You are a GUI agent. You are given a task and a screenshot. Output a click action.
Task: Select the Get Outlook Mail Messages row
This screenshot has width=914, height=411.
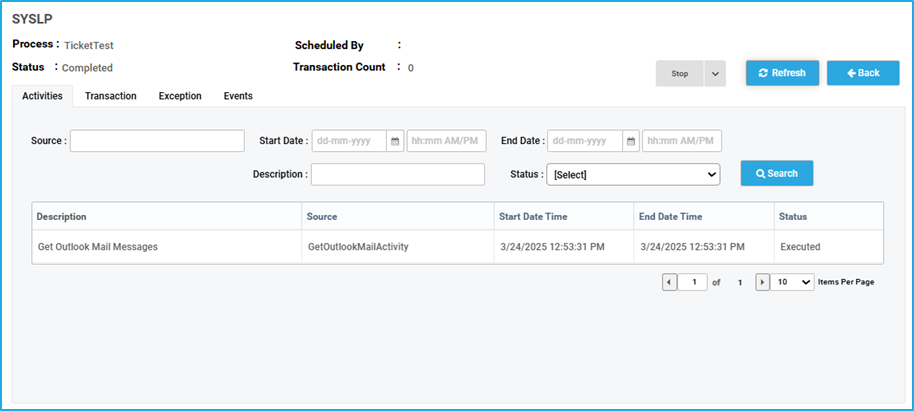458,247
